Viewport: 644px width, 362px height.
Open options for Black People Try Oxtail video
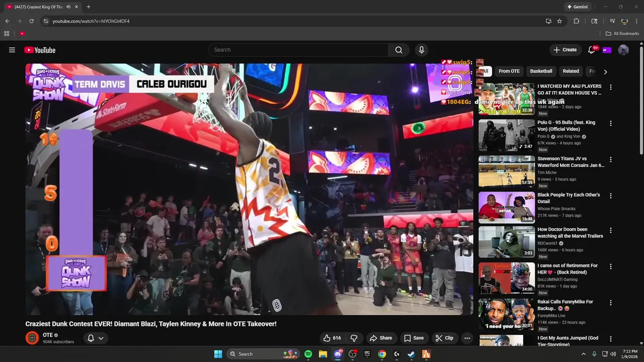(611, 196)
